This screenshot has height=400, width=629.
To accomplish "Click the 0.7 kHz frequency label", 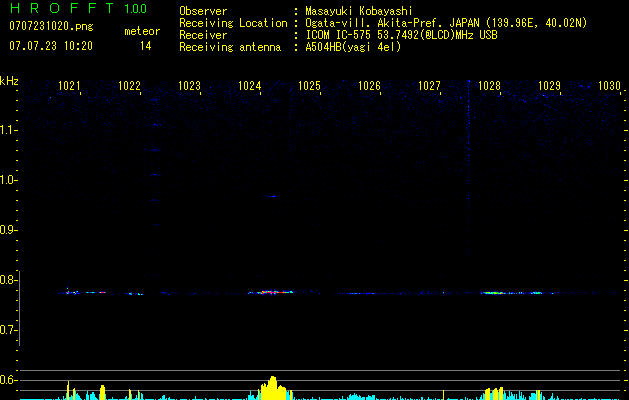I will coord(7,330).
